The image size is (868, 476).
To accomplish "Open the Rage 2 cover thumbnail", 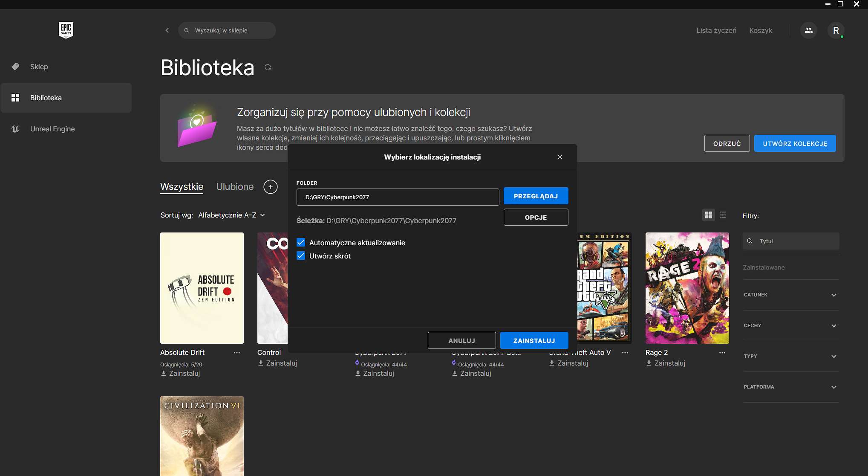I will 687,288.
